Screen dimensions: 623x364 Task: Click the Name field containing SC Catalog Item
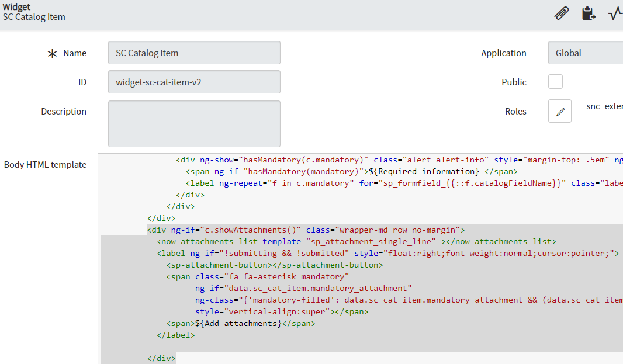point(193,53)
